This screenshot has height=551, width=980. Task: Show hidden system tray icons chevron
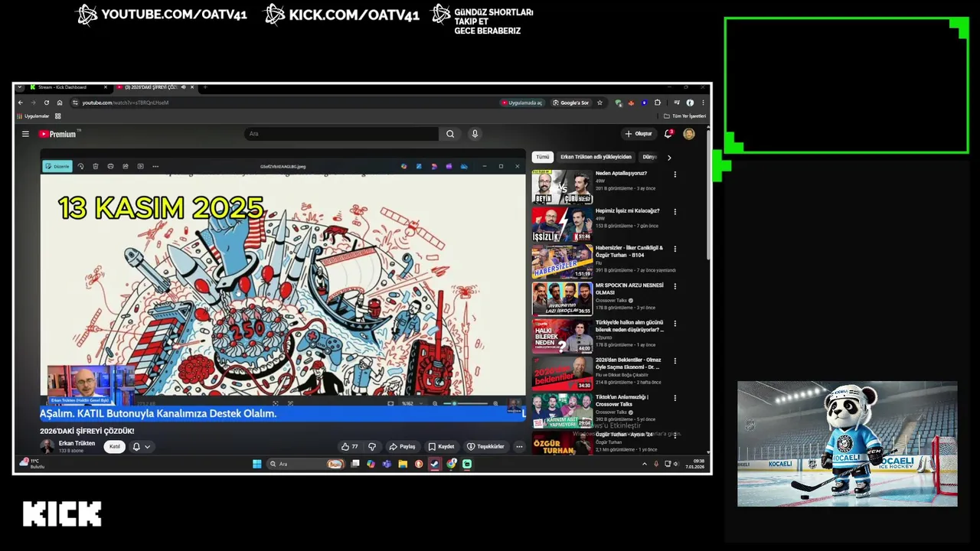coord(644,464)
